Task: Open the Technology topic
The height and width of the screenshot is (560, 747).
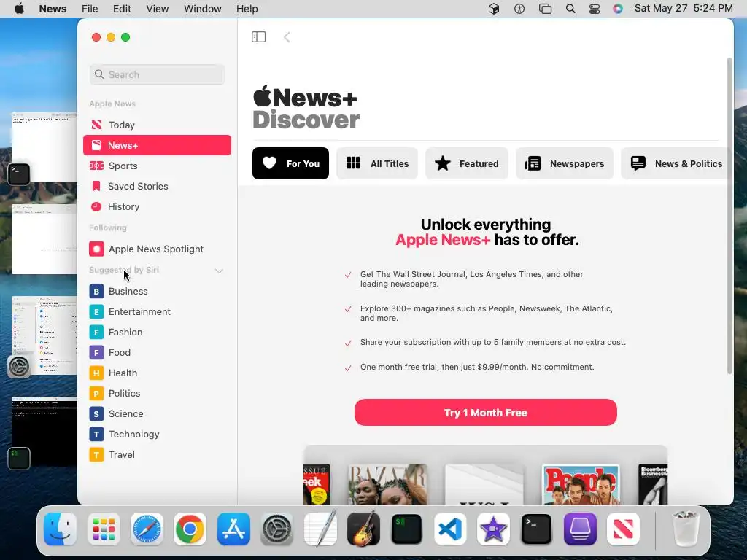Action: [158, 435]
